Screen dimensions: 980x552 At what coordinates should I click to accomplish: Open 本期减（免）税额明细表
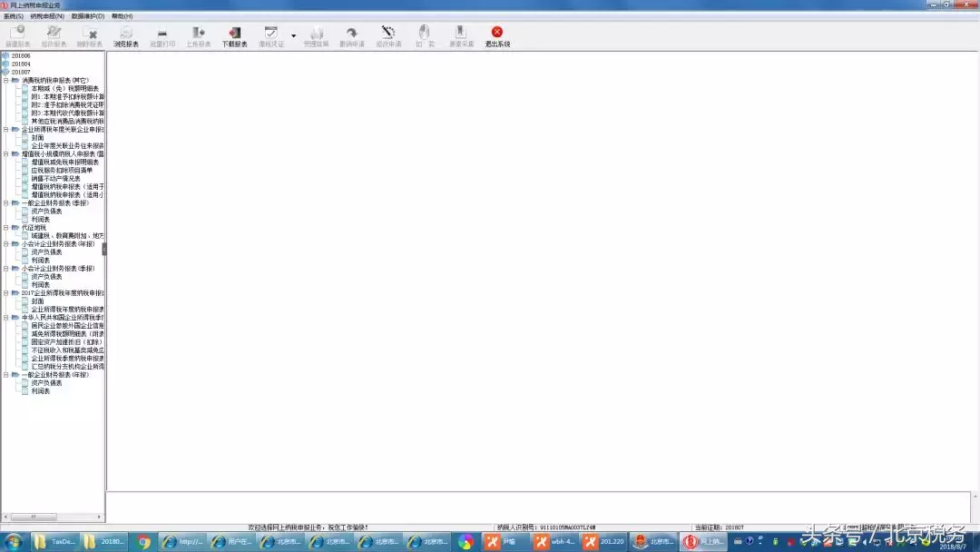tap(65, 88)
